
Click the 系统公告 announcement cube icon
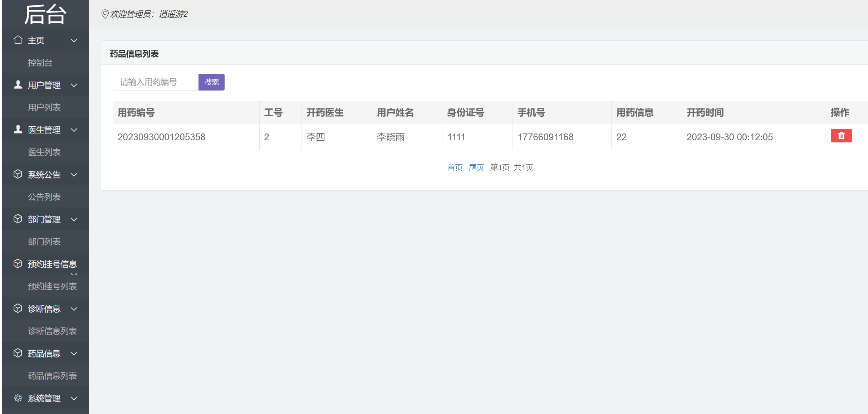click(18, 174)
